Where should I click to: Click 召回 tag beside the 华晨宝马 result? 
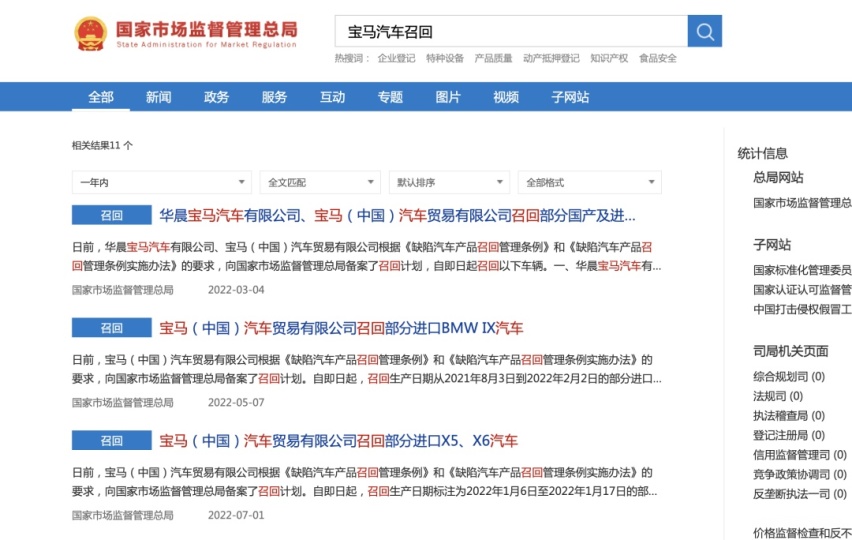point(111,215)
